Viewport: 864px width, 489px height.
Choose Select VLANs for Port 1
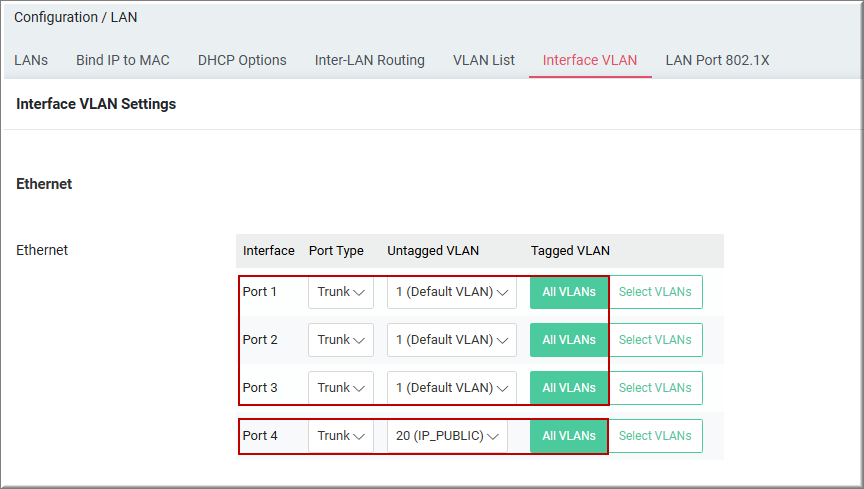pos(655,292)
